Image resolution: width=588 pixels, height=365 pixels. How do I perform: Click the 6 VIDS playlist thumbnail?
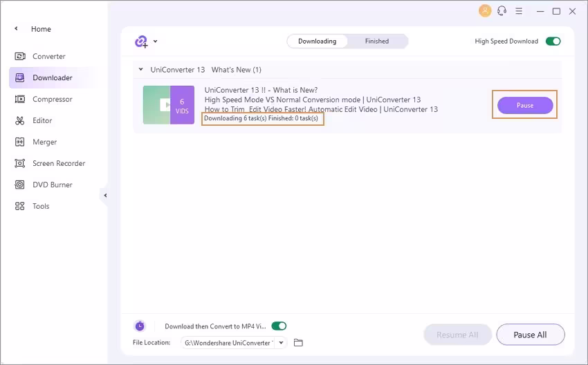tap(169, 105)
